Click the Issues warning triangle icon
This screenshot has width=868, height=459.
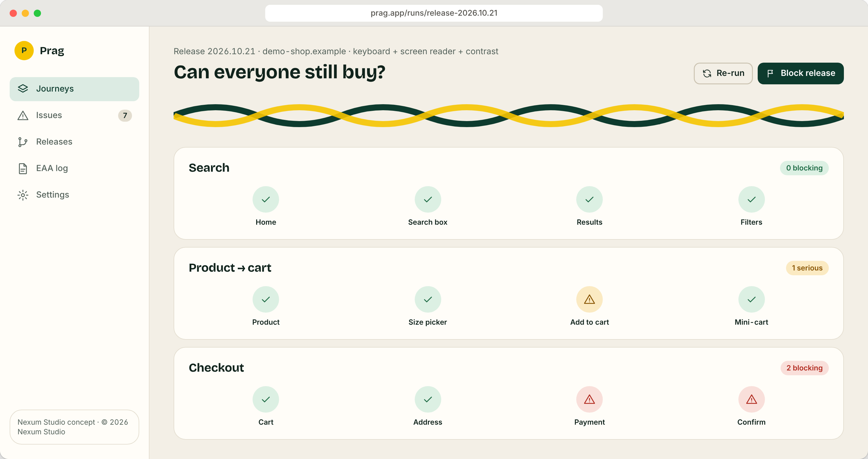point(23,116)
